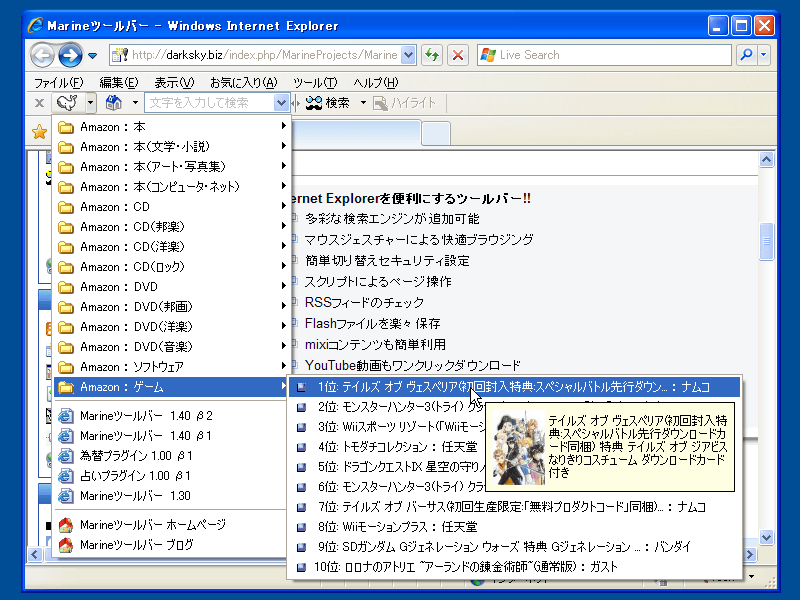Open 10位: ロロナのアトリエ : ガスト

click(x=514, y=566)
